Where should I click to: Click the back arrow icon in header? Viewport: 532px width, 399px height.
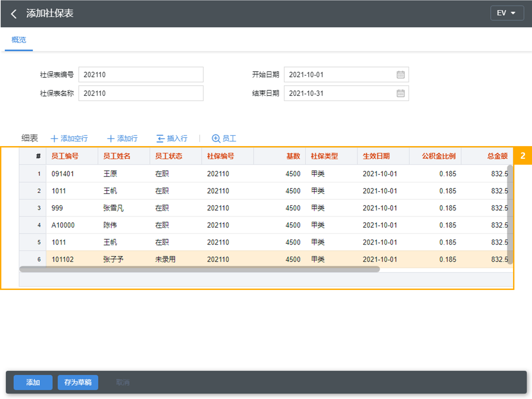click(14, 14)
